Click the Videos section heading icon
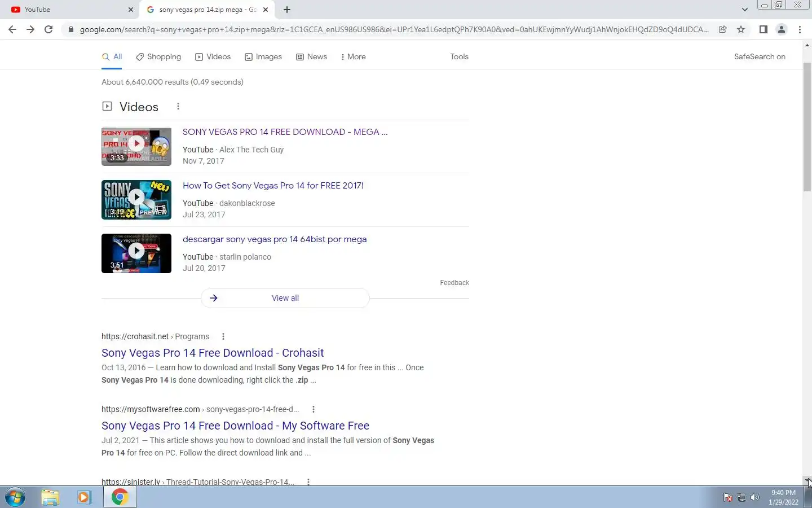This screenshot has height=508, width=812. 107,106
